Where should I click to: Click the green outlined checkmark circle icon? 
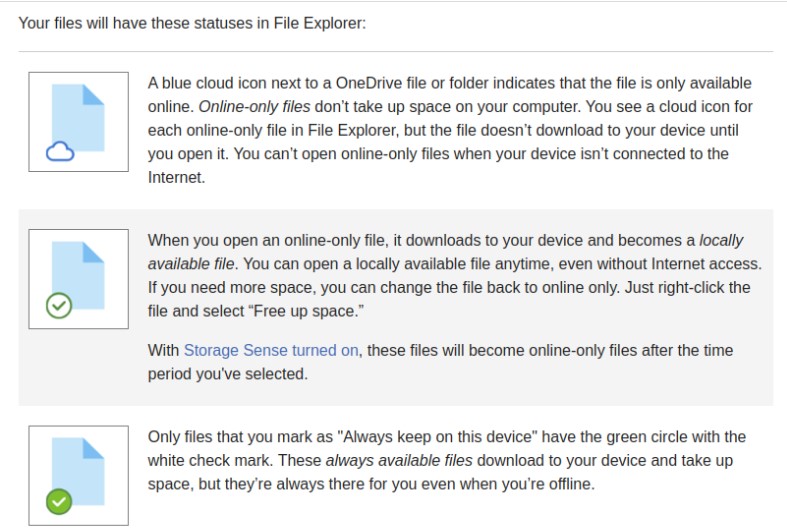point(59,305)
